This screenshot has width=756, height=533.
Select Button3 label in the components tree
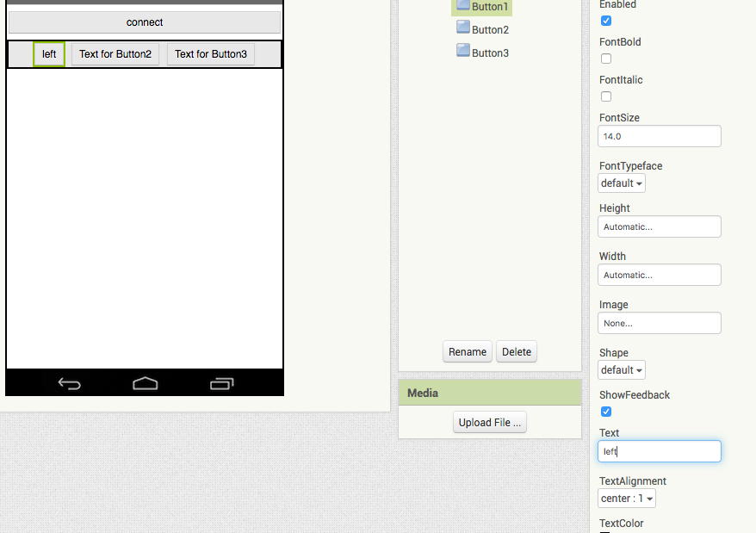[490, 53]
